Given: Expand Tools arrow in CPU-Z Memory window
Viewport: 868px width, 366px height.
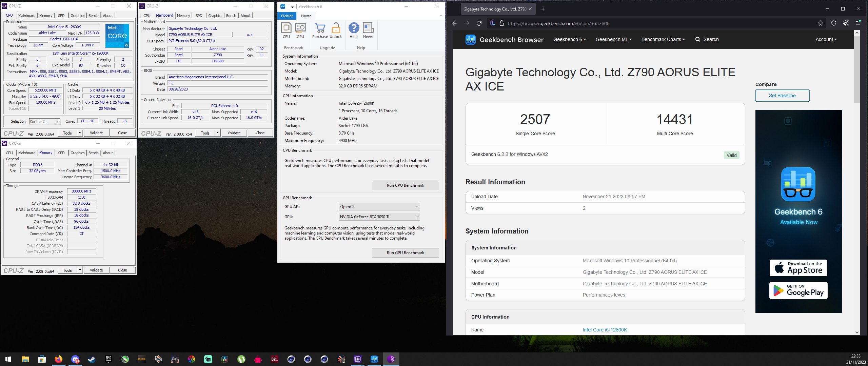Looking at the screenshot, I should tap(80, 270).
